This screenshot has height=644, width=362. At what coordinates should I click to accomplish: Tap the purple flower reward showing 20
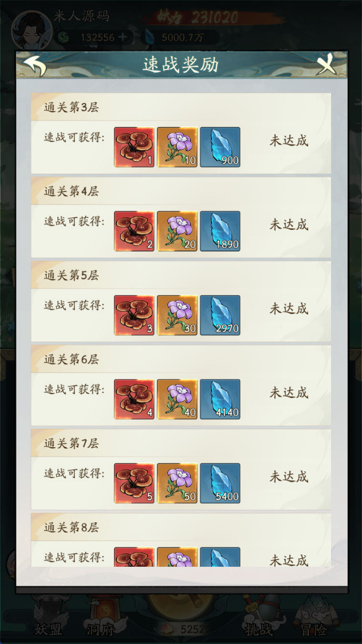point(177,231)
